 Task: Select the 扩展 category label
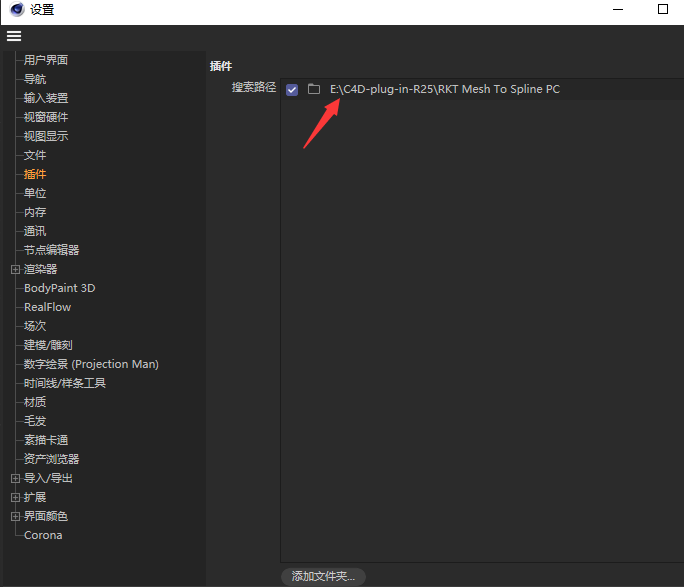[x=35, y=497]
